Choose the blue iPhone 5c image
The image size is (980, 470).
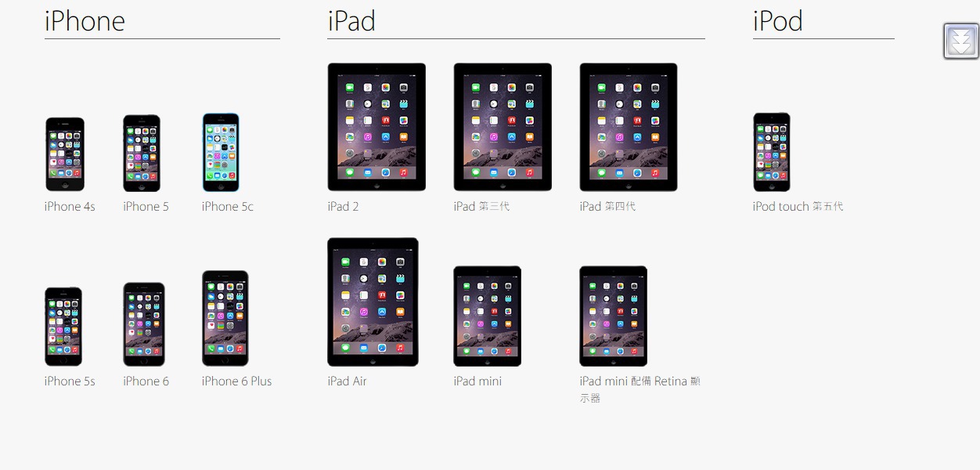pos(221,153)
